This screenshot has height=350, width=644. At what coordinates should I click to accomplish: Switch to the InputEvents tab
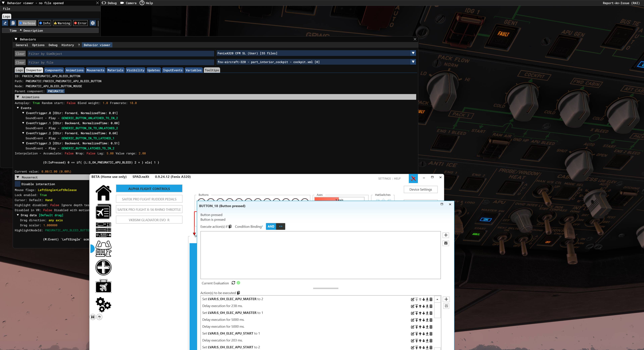(172, 70)
